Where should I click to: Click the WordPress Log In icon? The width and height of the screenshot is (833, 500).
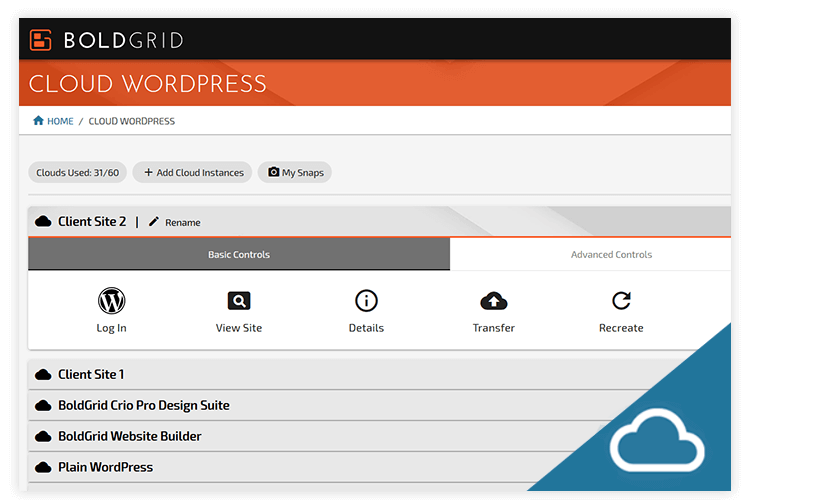[112, 301]
